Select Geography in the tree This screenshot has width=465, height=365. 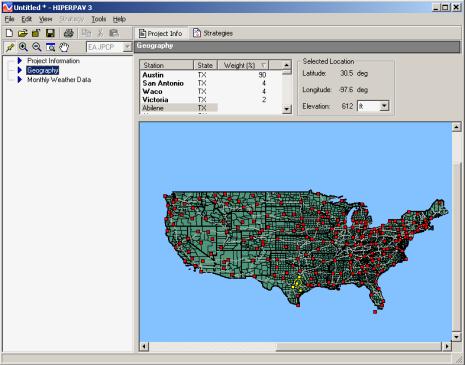(x=43, y=70)
